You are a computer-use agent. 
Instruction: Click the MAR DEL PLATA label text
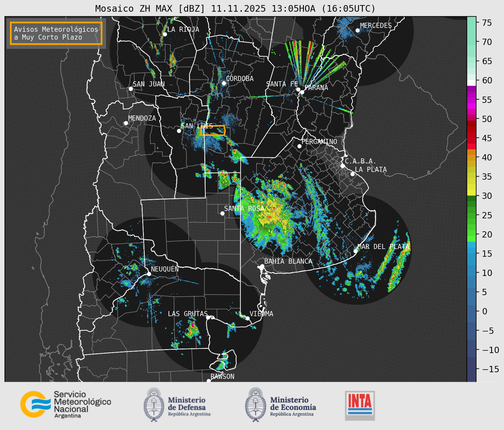click(x=383, y=247)
